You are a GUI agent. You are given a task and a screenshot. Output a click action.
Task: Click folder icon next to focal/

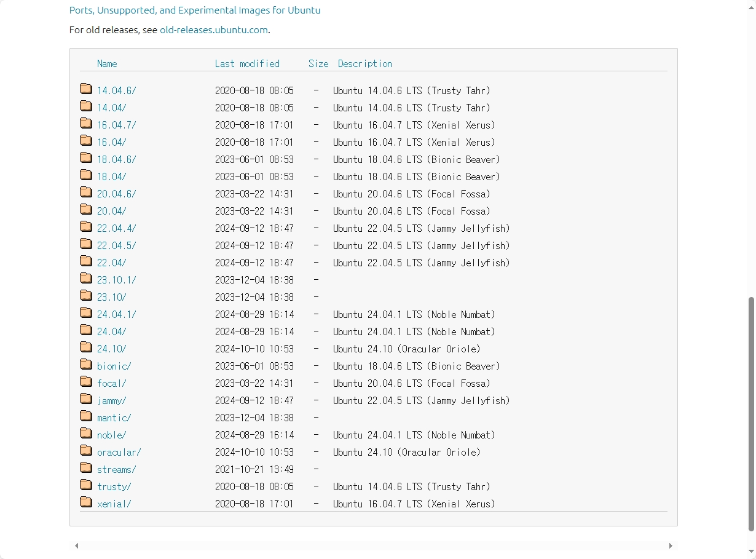coord(86,381)
